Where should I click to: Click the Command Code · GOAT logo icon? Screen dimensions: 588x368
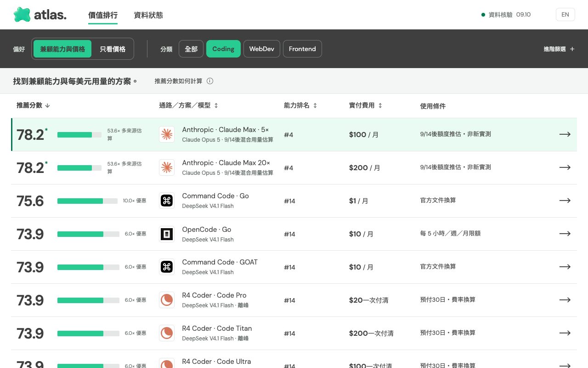pyautogui.click(x=167, y=267)
